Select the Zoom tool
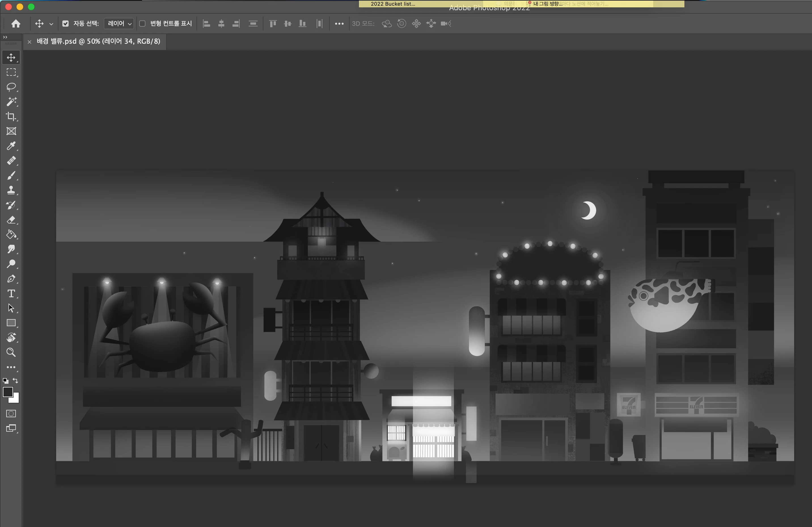The image size is (812, 527). 11,352
